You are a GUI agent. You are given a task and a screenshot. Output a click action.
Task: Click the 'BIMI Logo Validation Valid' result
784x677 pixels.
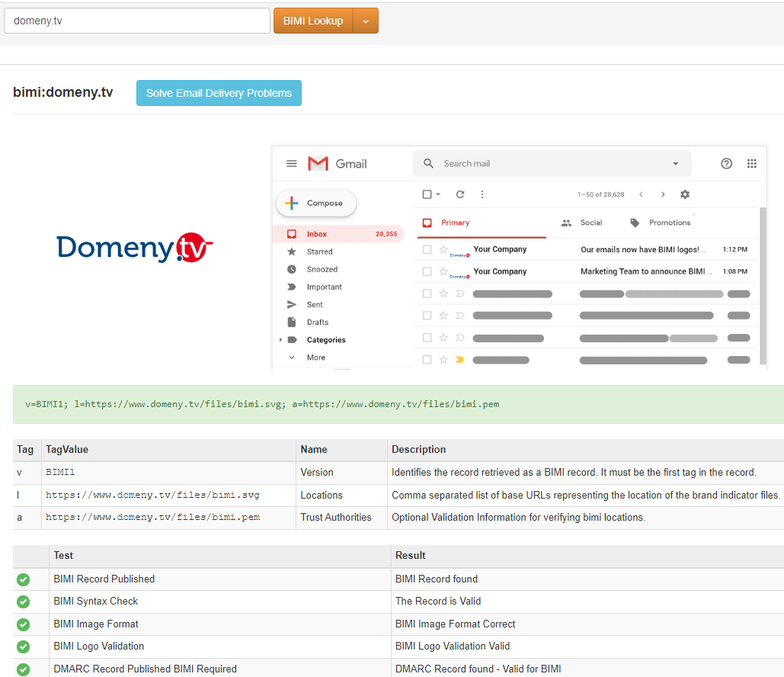pos(453,646)
